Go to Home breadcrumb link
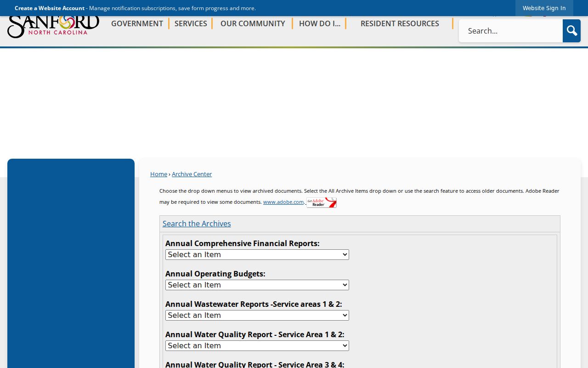The height and width of the screenshot is (368, 588). click(158, 174)
